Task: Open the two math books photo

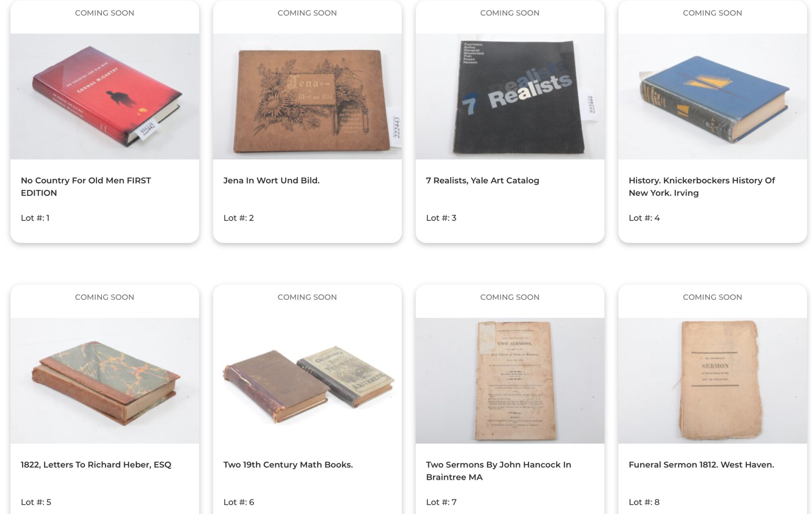Action: [x=307, y=381]
